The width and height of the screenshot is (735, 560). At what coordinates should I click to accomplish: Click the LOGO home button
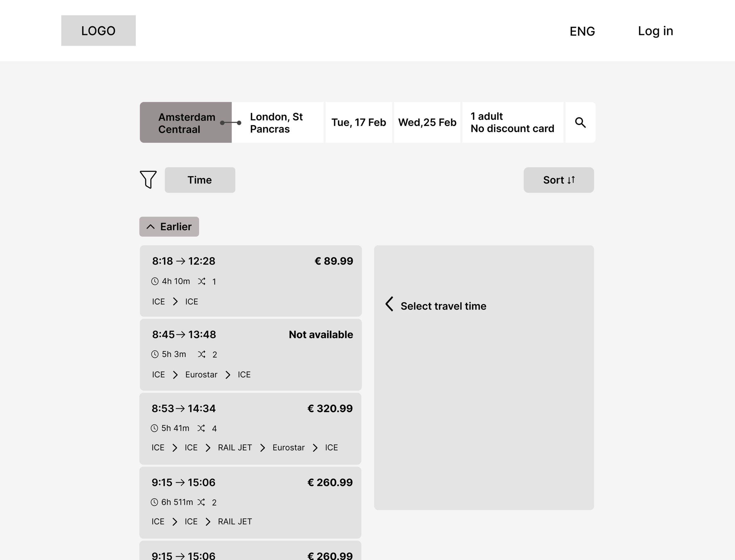click(98, 30)
